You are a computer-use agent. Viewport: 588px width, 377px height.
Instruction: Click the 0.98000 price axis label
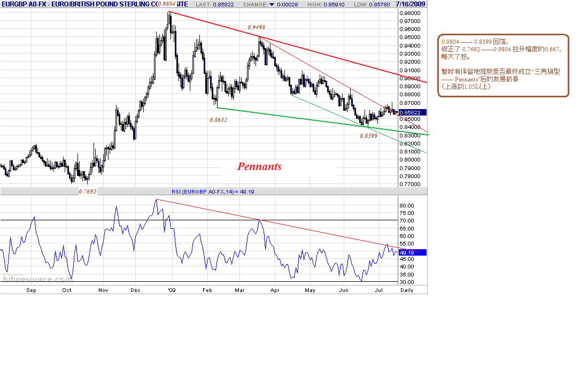[x=410, y=13]
